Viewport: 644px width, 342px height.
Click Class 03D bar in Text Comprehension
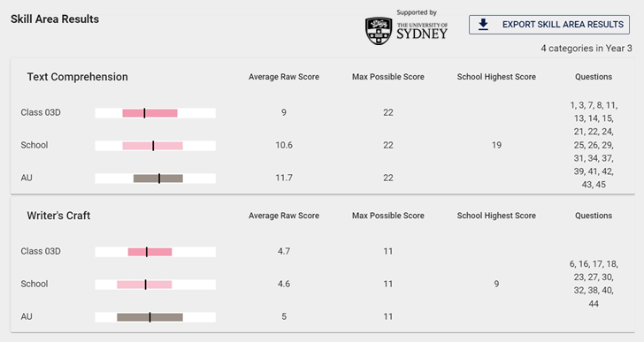pyautogui.click(x=156, y=113)
